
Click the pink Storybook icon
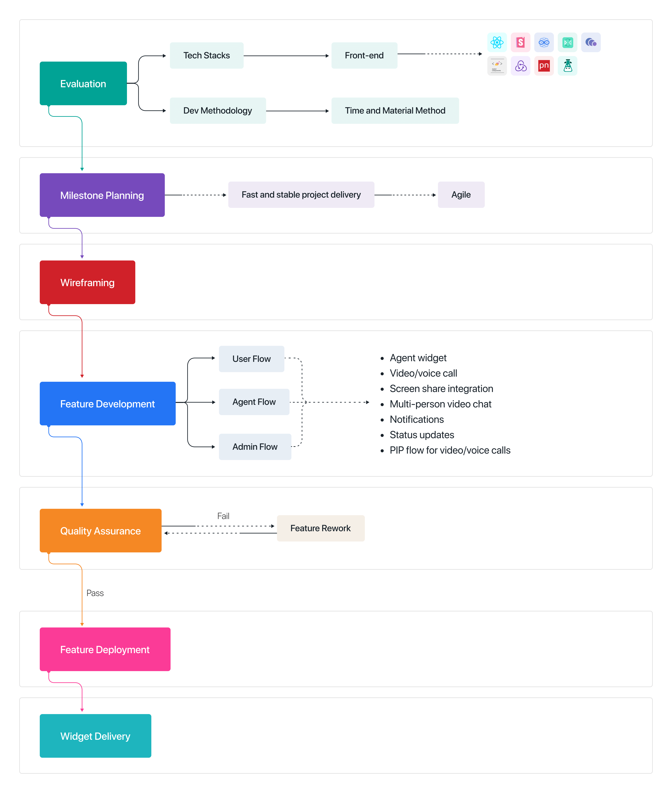[x=520, y=42]
